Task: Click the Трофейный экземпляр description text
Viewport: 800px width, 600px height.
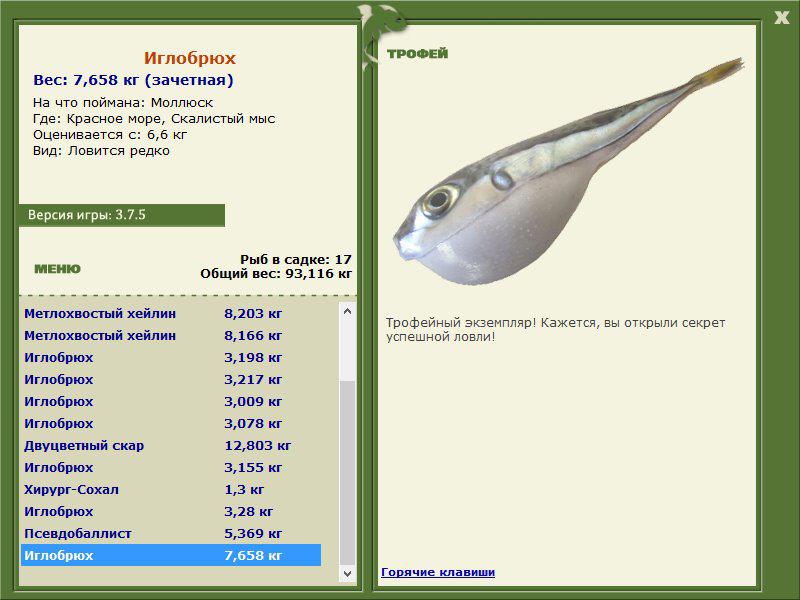Action: [x=555, y=330]
